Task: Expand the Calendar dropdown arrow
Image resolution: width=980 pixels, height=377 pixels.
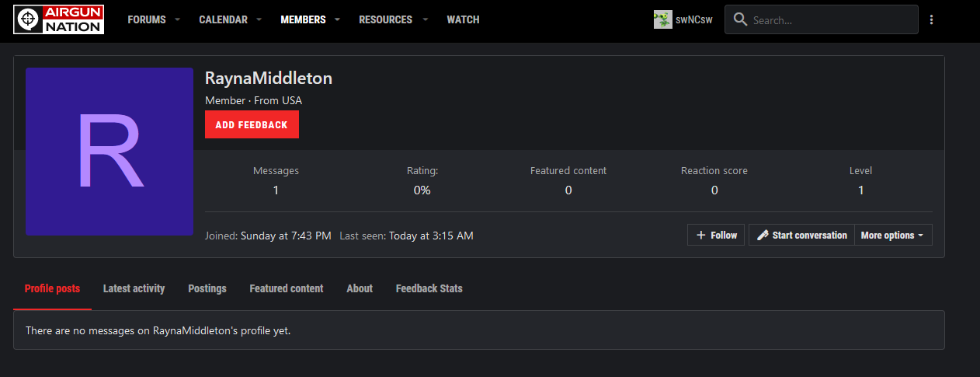Action: (x=259, y=19)
